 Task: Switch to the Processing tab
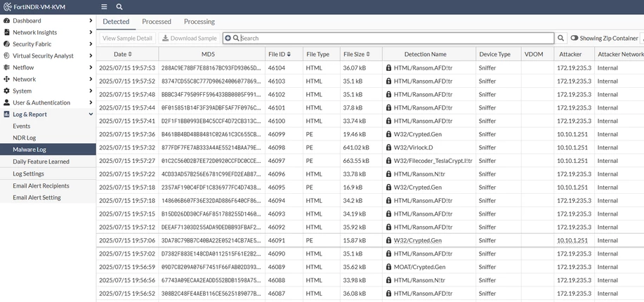[199, 22]
